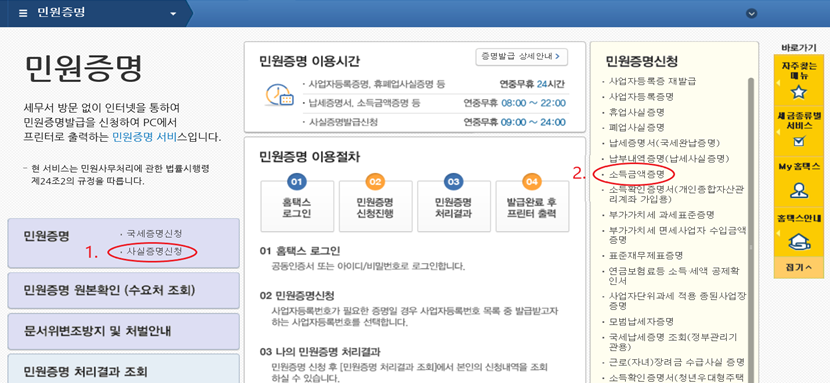Screen dimensions: 830x384
Task: Select 소득확인증명서(개인종합자산관리계좌 가입용)
Action: (x=677, y=194)
